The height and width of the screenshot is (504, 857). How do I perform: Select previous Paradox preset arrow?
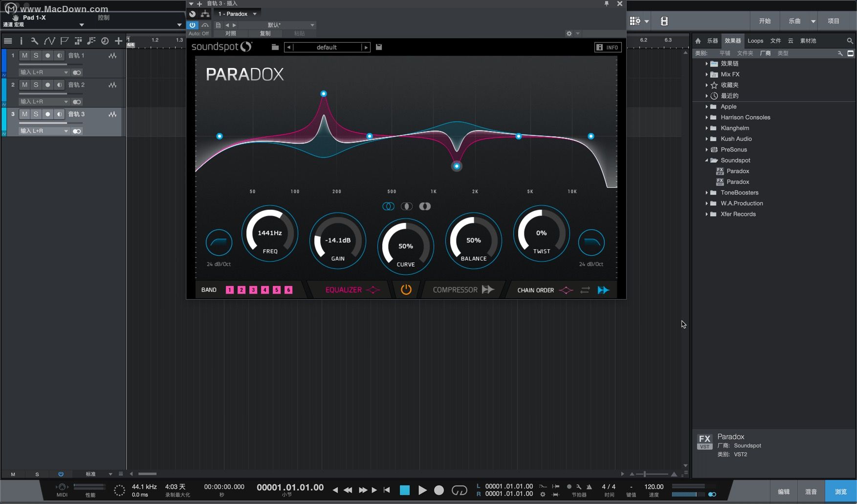[289, 47]
